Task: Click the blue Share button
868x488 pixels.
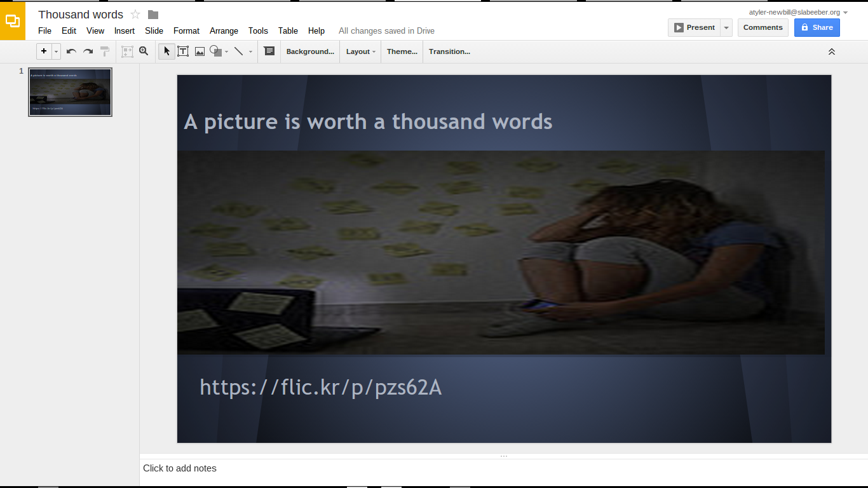Action: pyautogui.click(x=817, y=27)
